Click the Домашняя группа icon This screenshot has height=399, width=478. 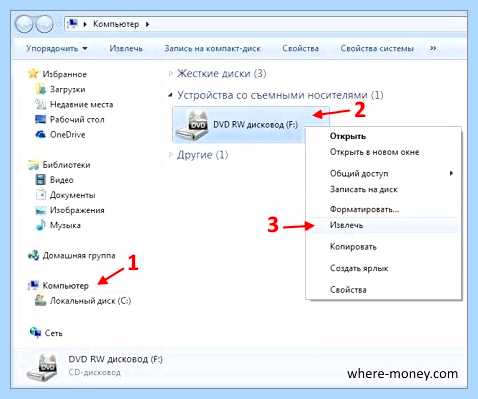coord(33,256)
